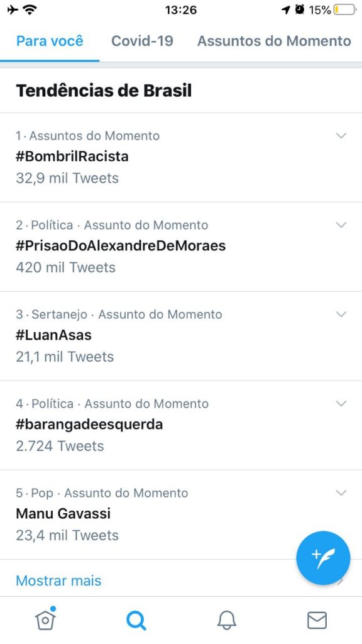The image size is (362, 644).
Task: Switch to Assuntos do Momento tab
Action: pyautogui.click(x=274, y=41)
